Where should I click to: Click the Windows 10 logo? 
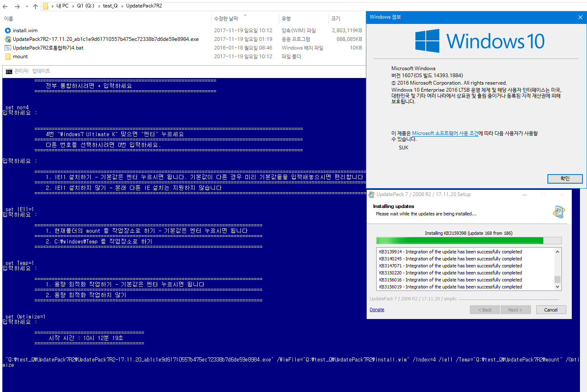480,41
